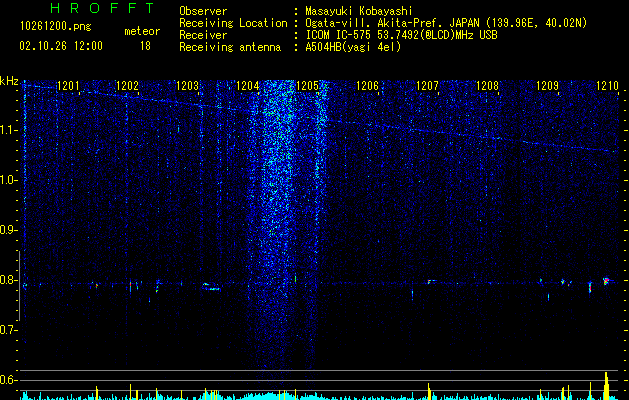Click the Observer field label
629x400 pixels.
203,11
